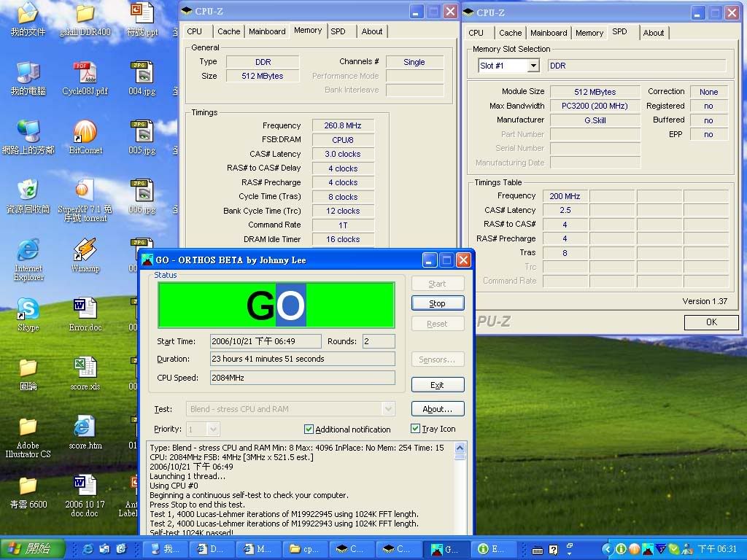
Task: Open 我的電腦 desktop icon
Action: tap(28, 79)
